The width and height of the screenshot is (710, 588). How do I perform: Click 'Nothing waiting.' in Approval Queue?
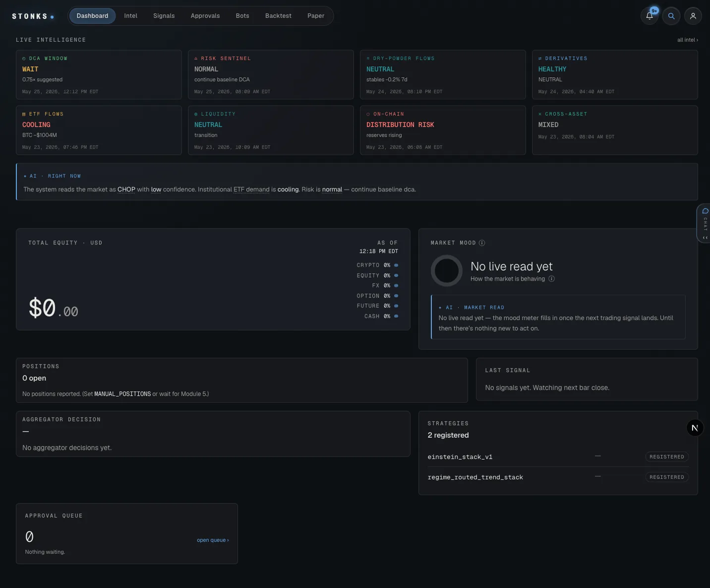coord(45,552)
